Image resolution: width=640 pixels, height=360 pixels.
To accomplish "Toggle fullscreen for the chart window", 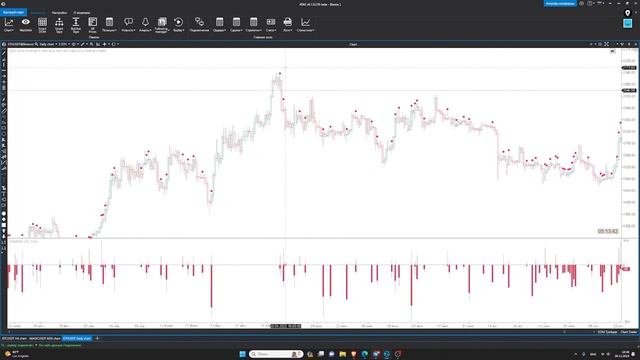I will coord(607,44).
